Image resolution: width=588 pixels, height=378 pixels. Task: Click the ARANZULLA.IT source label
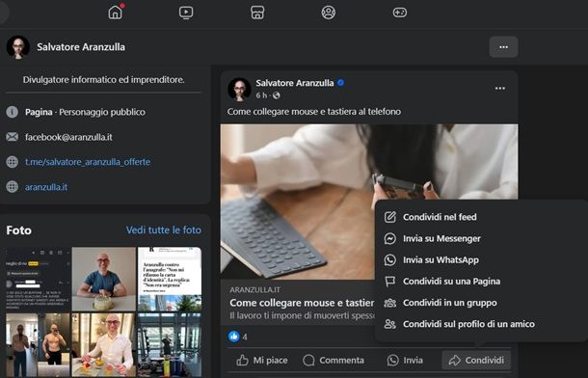click(x=255, y=289)
